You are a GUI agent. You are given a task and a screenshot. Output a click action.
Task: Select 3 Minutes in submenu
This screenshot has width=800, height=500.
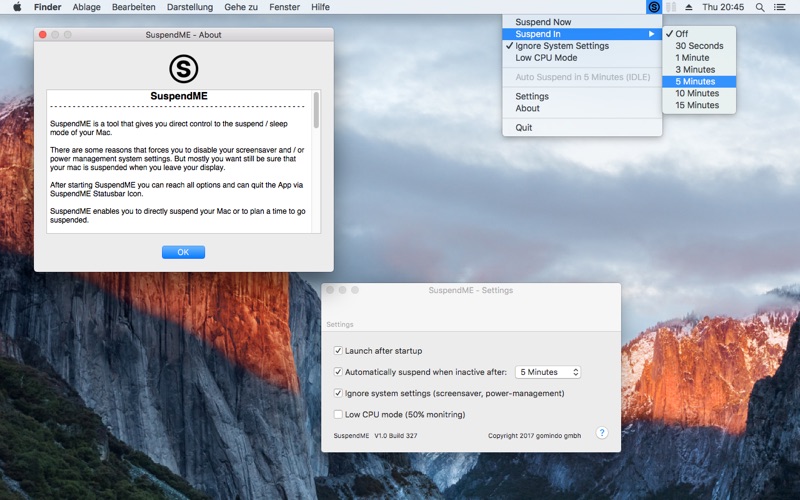tap(699, 69)
